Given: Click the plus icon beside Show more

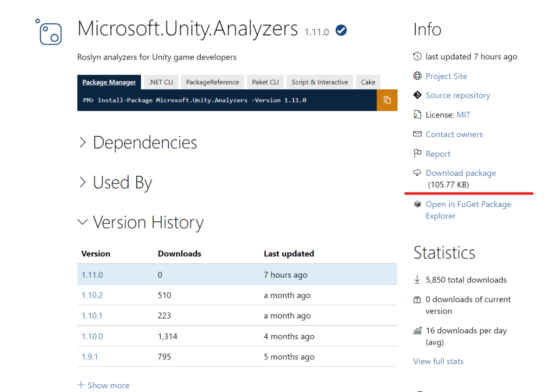Looking at the screenshot, I should click(x=81, y=385).
